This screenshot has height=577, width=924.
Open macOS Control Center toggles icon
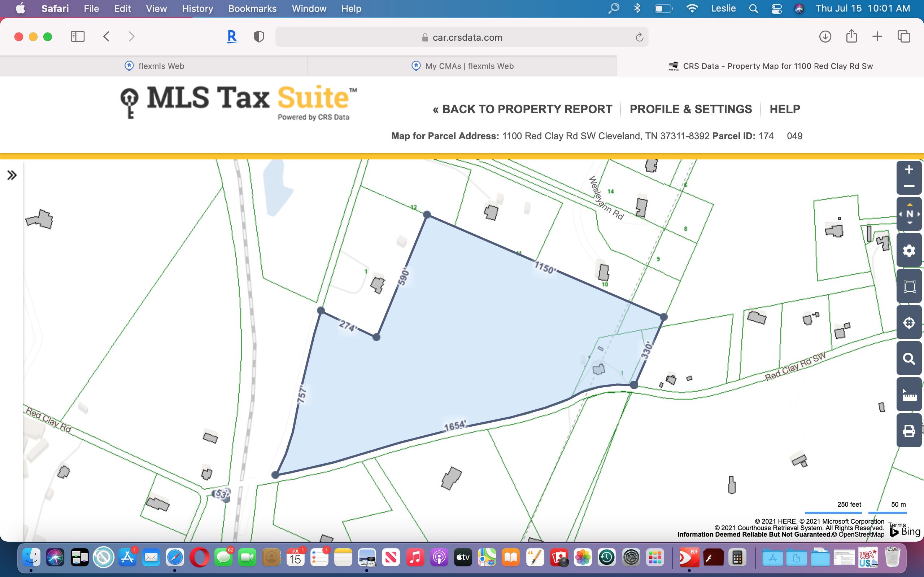(777, 8)
